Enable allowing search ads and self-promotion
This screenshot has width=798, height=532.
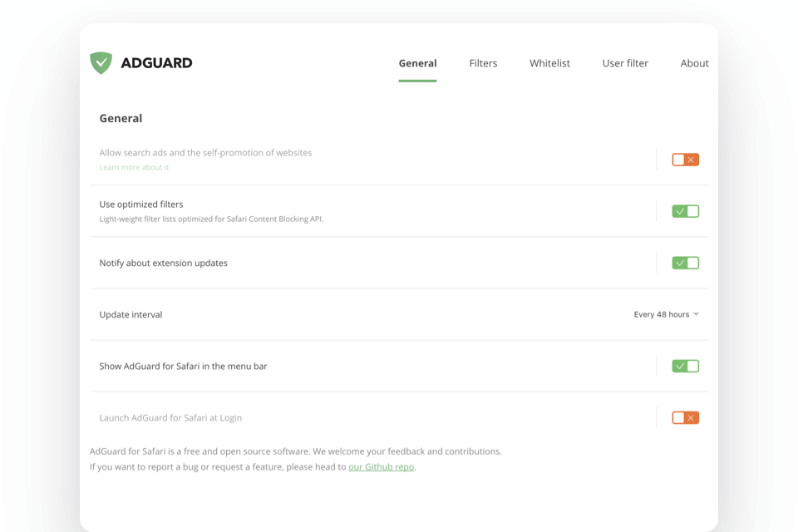point(685,159)
